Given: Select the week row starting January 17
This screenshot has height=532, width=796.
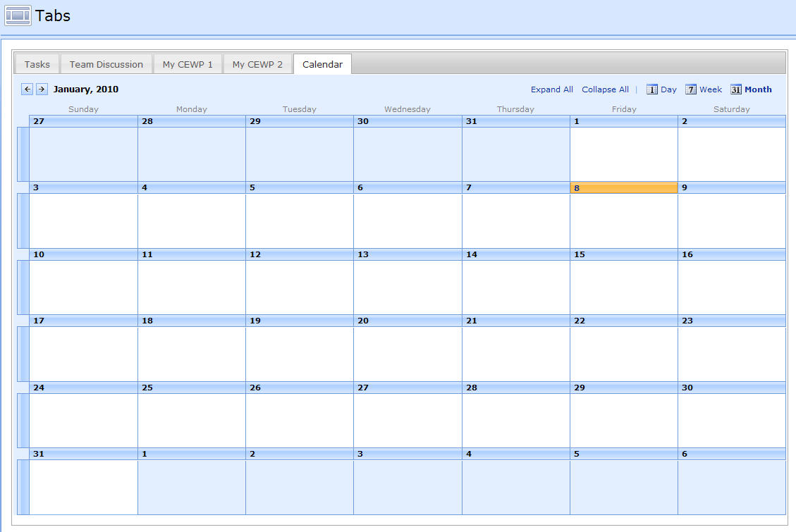Looking at the screenshot, I should tap(23, 354).
